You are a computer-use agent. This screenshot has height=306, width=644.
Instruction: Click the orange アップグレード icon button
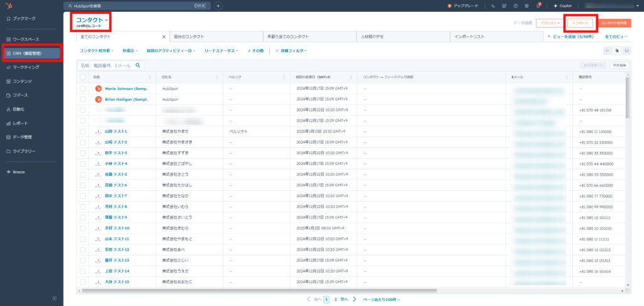pyautogui.click(x=463, y=6)
